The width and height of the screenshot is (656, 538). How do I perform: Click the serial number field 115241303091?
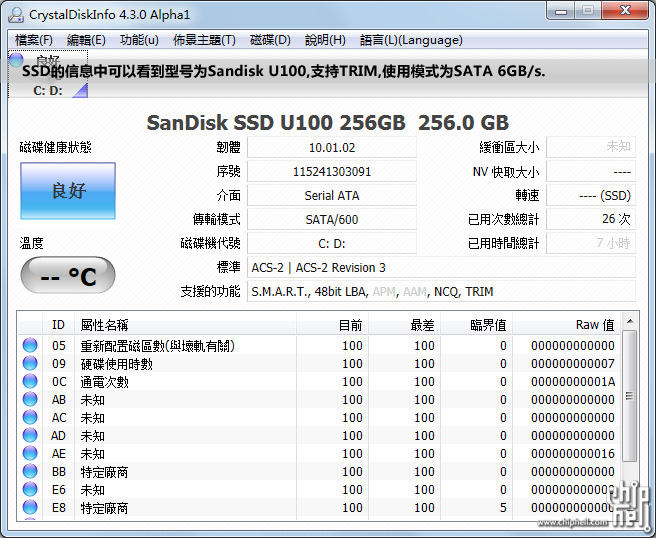pyautogui.click(x=332, y=172)
